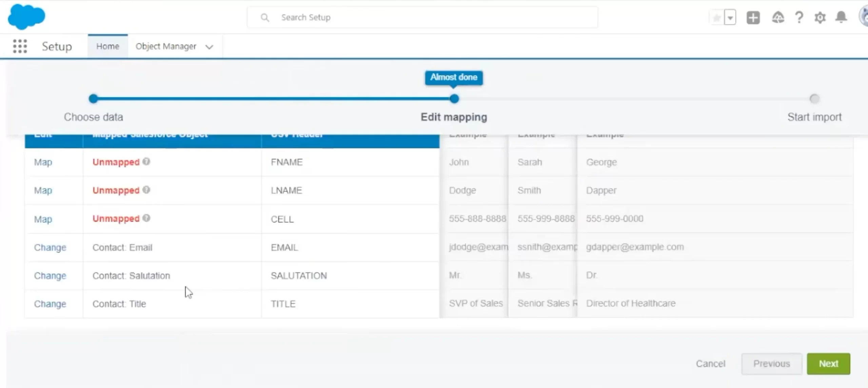868x388 pixels.
Task: Switch to the Home tab
Action: coord(107,46)
